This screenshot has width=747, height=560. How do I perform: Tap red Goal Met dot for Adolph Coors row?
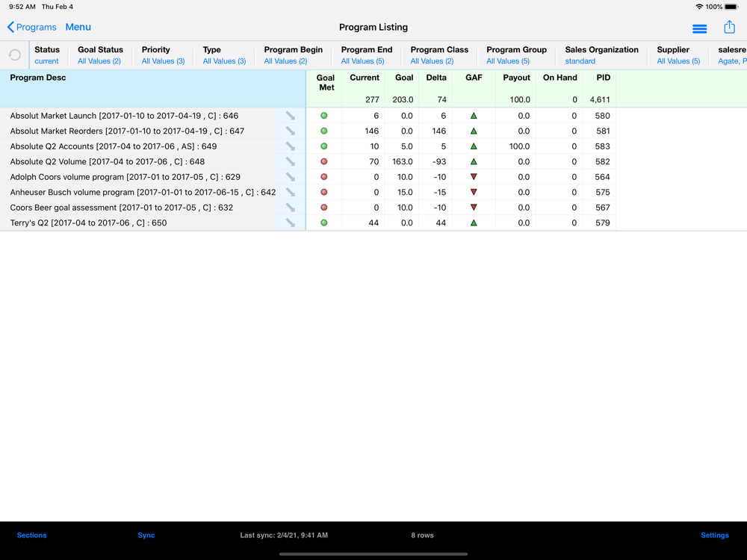[x=324, y=177]
